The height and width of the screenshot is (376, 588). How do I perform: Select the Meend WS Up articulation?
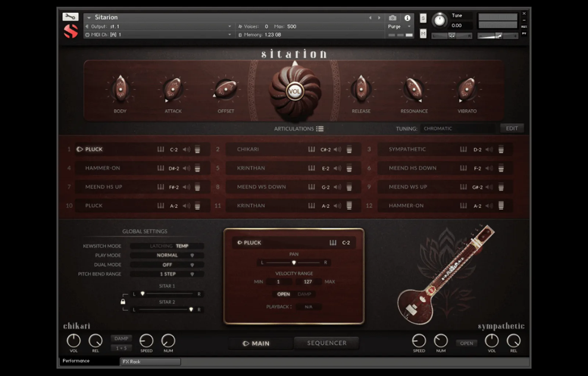point(445,187)
